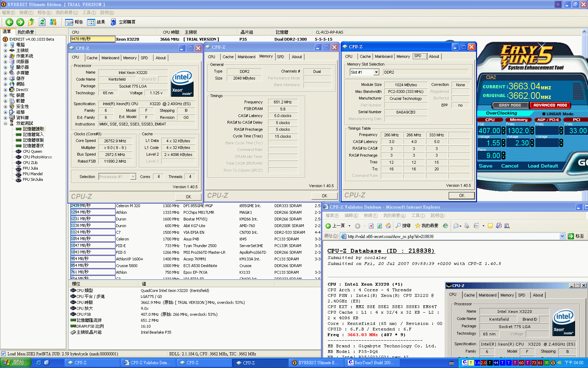Switch EasyTune5 to ADVANCED MODE
The width and height of the screenshot is (588, 368).
point(550,105)
